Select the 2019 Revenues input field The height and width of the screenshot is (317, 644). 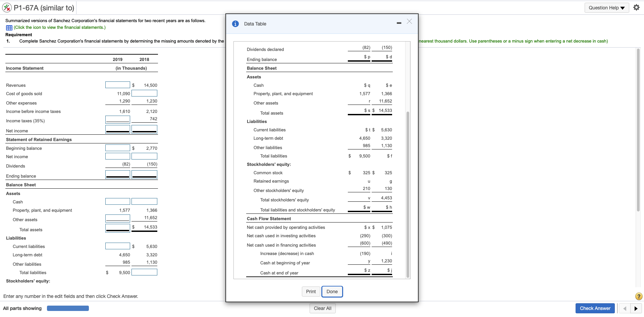click(x=118, y=85)
